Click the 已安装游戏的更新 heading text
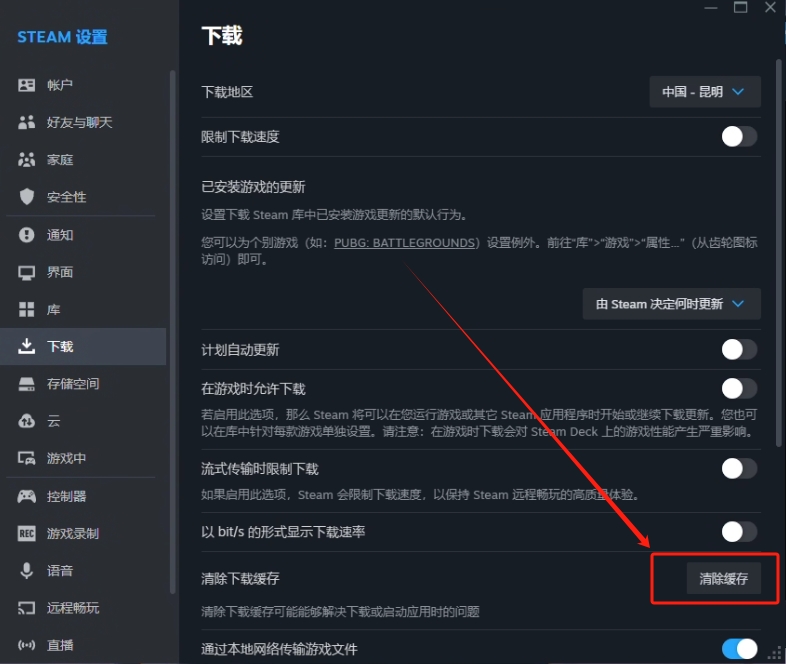The image size is (786, 664). (x=253, y=187)
